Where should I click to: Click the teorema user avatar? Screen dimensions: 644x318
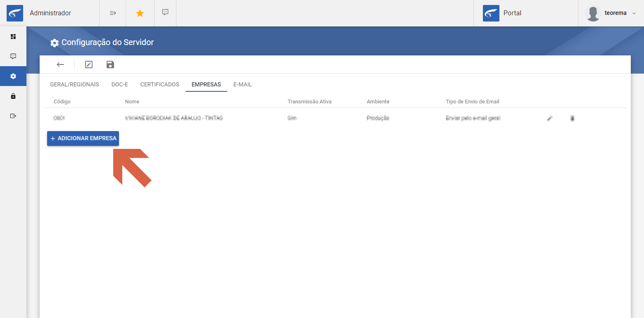[593, 13]
